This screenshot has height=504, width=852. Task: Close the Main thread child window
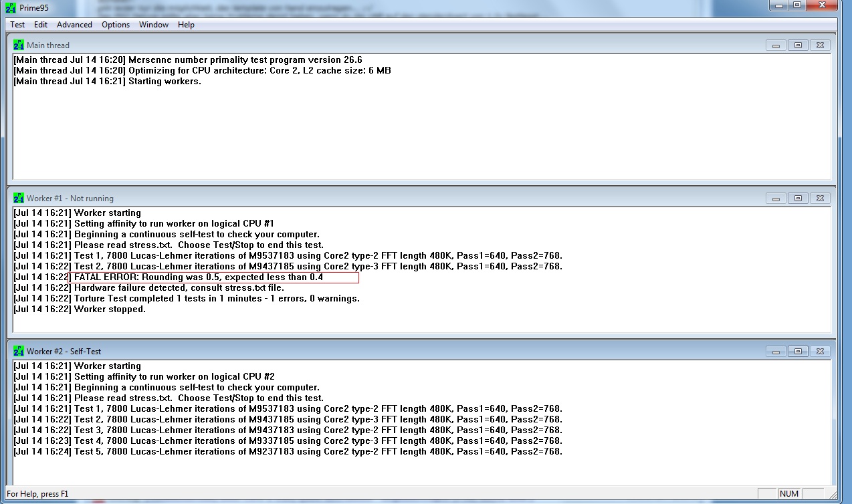pyautogui.click(x=821, y=45)
